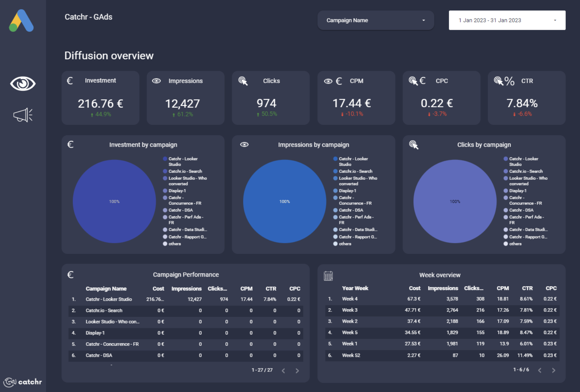Click the Impressions by campaign pie slice
Viewport: 580px width, 392px height.
[284, 201]
